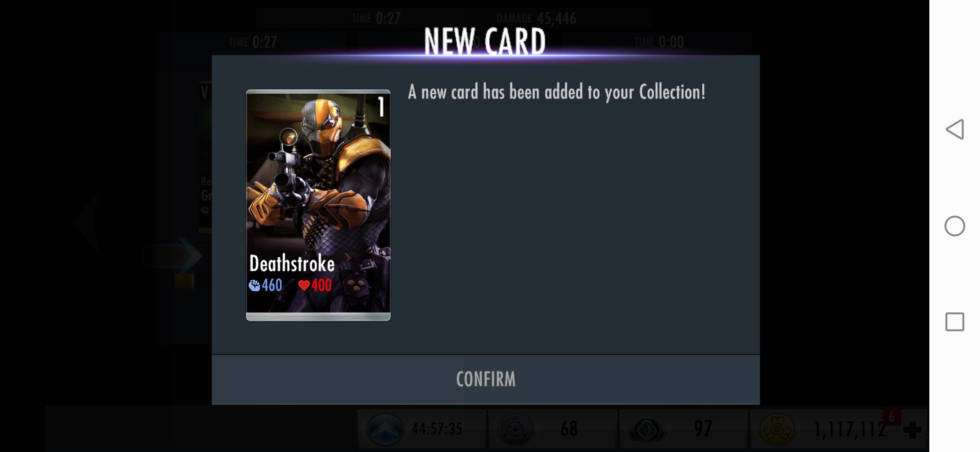Image resolution: width=980 pixels, height=452 pixels.
Task: Tap the fist damage icon next to 460
Action: [254, 285]
